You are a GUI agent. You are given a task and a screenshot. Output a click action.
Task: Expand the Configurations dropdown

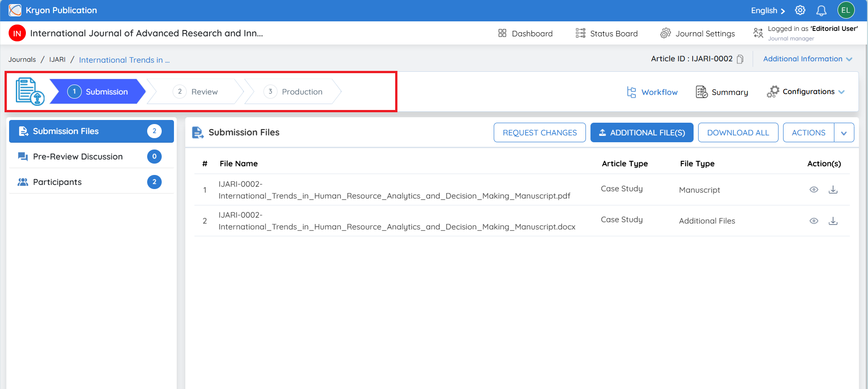coord(805,92)
